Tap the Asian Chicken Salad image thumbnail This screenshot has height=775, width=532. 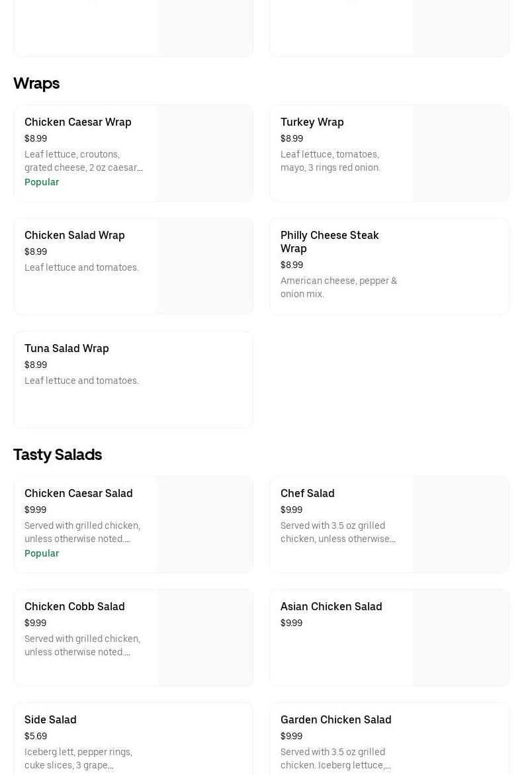(461, 638)
